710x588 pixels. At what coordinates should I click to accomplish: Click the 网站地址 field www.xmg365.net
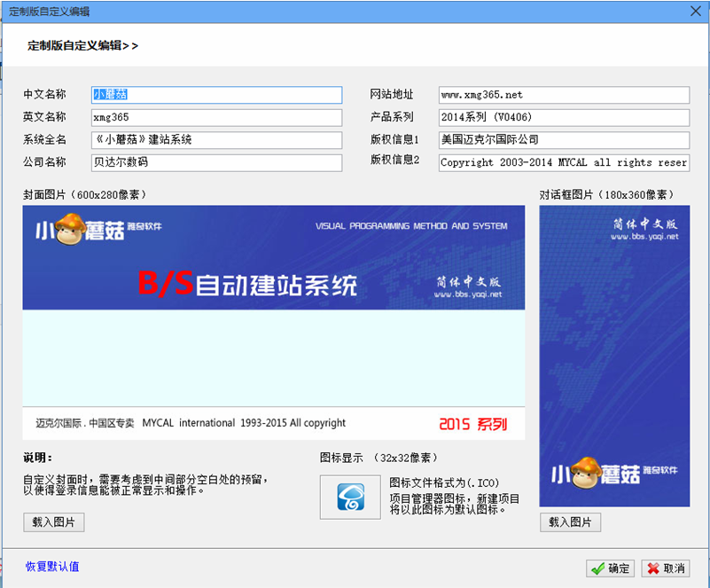(x=564, y=95)
